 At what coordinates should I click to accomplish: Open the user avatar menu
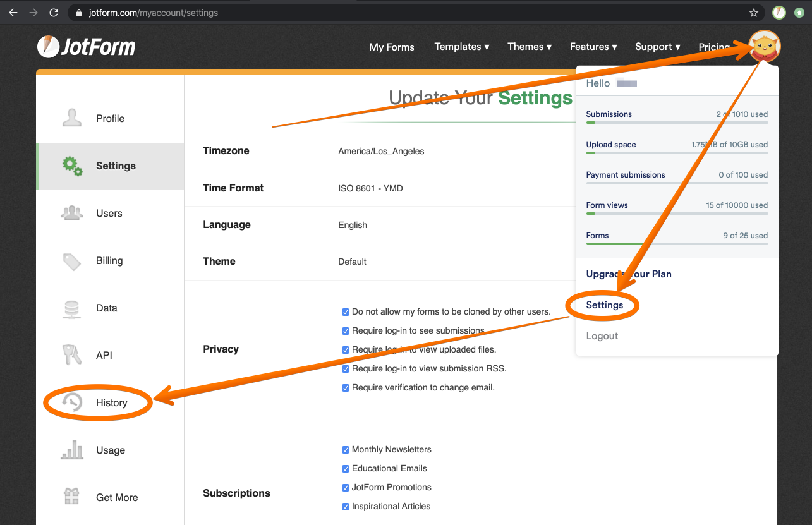(x=765, y=47)
